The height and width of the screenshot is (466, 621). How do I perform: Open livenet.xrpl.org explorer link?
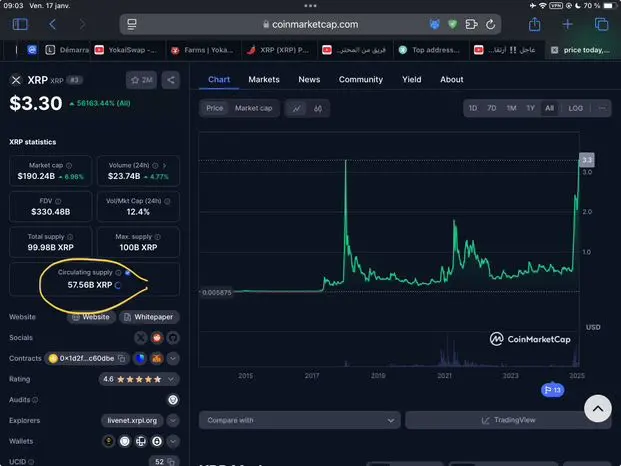pyautogui.click(x=132, y=420)
